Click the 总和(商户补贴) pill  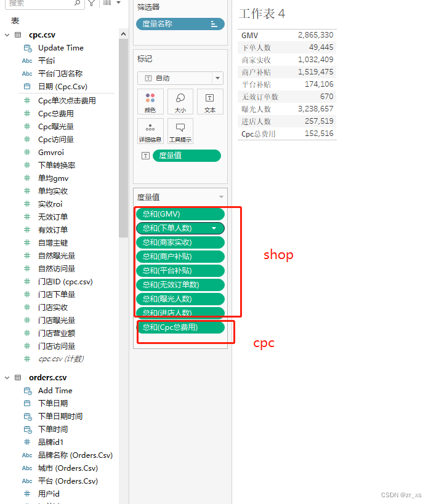pyautogui.click(x=180, y=257)
